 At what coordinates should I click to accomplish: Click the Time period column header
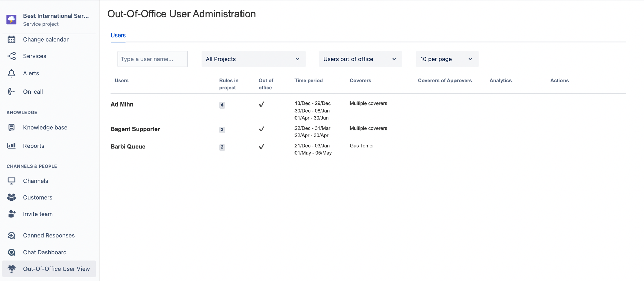(309, 80)
